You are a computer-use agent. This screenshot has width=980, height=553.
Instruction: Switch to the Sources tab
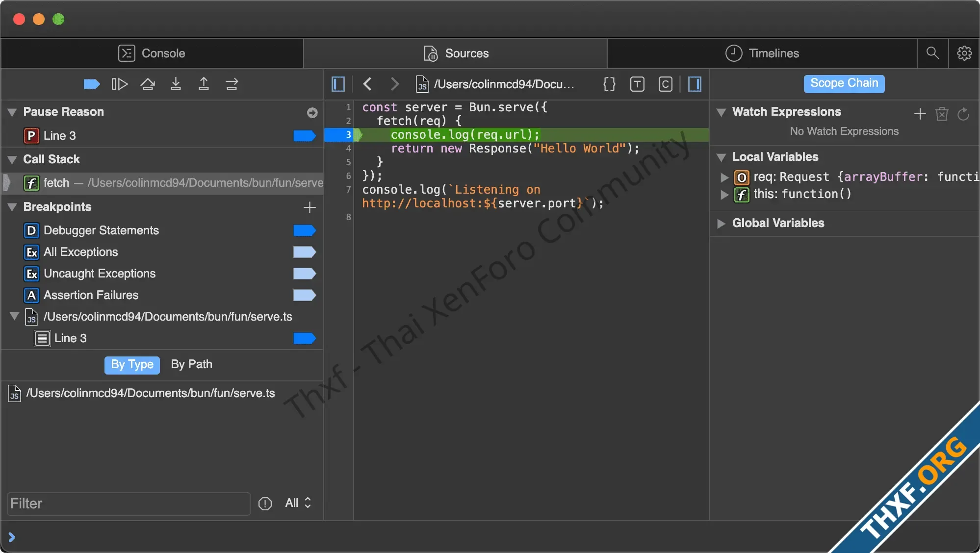456,53
